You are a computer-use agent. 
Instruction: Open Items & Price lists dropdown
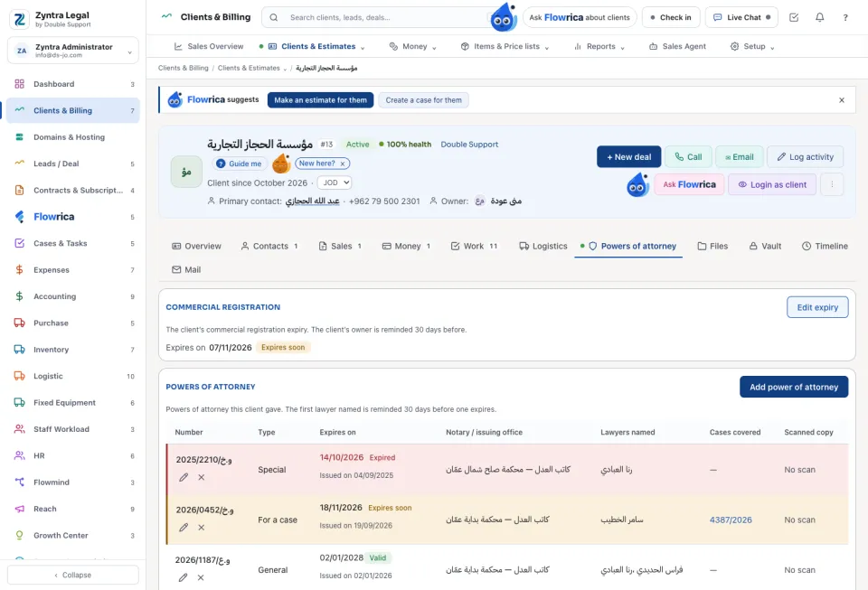(x=505, y=46)
